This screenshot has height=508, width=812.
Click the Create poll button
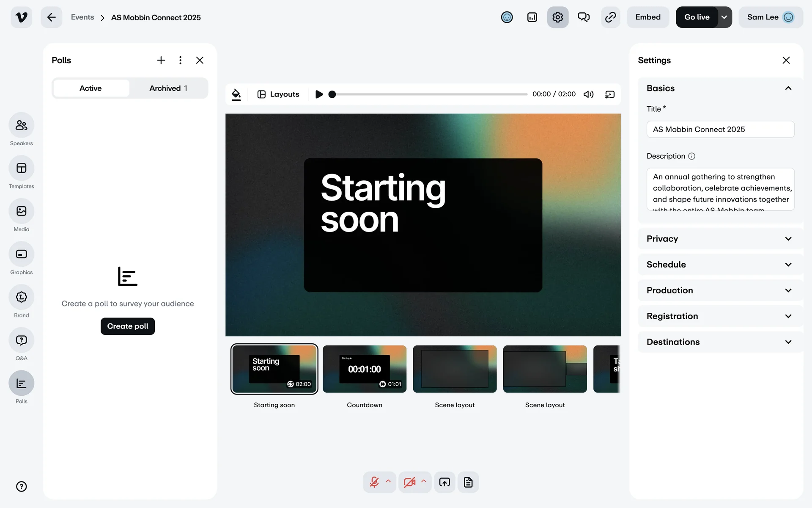coord(128,326)
